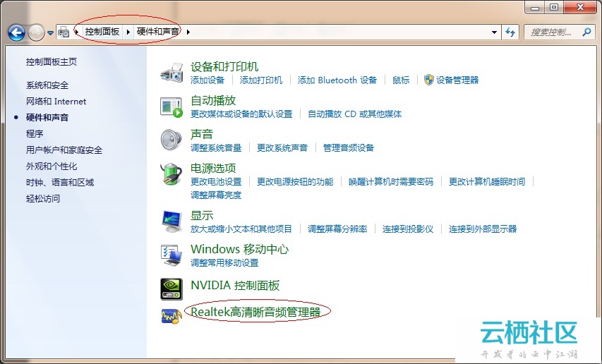
Task: Click the 更改系统声音 link
Action: click(282, 147)
